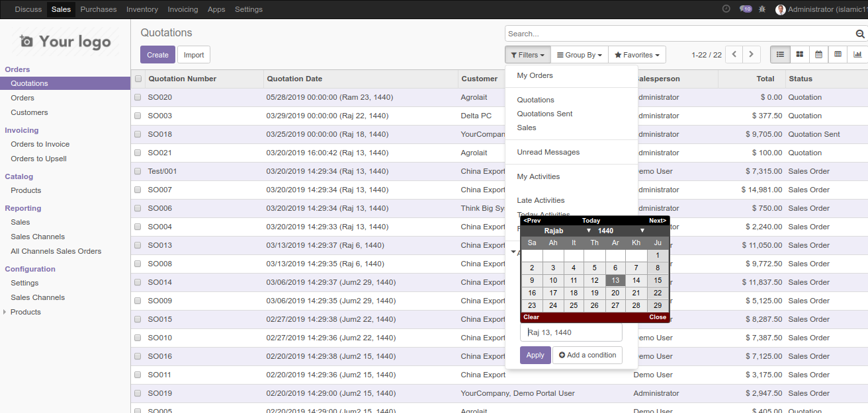Image resolution: width=868 pixels, height=413 pixels.
Task: Select the My Orders filter
Action: coord(572,75)
